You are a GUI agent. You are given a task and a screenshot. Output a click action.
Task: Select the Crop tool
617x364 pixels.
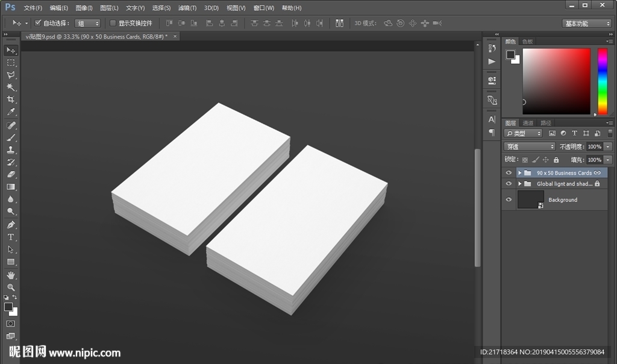11,100
